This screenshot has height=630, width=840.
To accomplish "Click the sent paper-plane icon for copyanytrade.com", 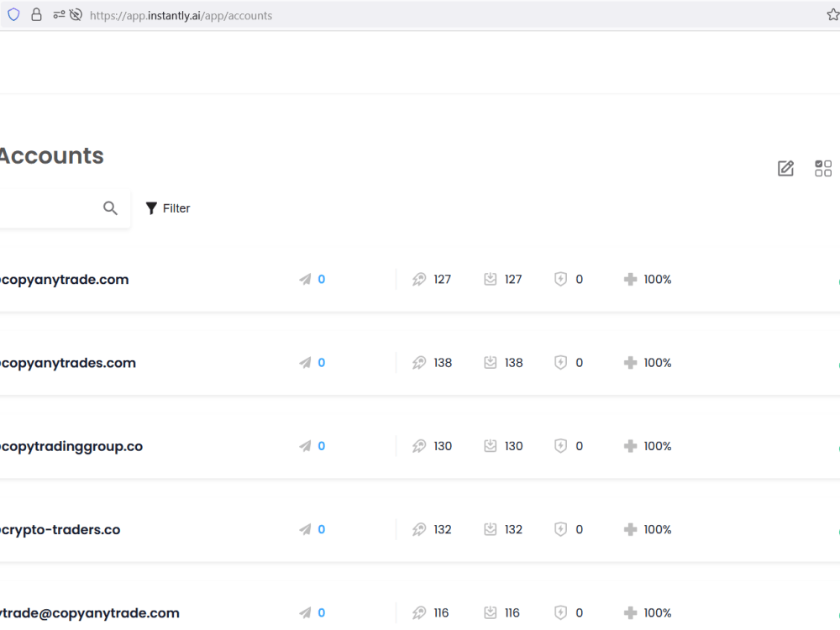I will 306,279.
